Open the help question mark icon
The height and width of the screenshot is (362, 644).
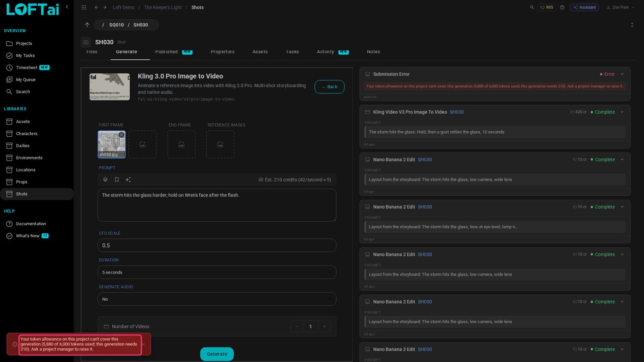click(x=562, y=8)
